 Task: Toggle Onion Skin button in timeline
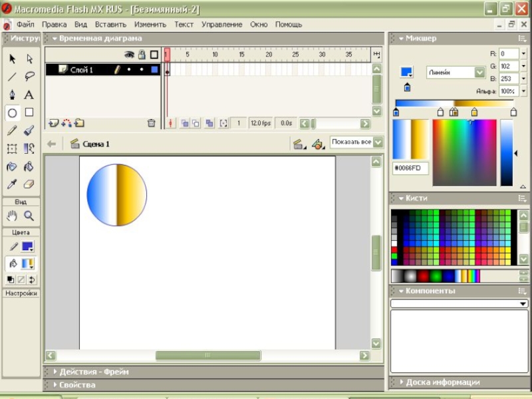[x=185, y=124]
